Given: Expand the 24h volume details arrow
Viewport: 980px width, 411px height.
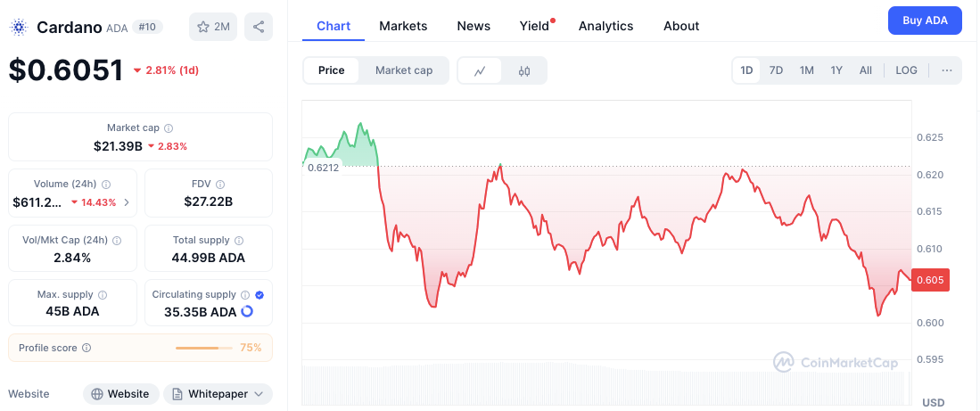Looking at the screenshot, I should [x=126, y=202].
